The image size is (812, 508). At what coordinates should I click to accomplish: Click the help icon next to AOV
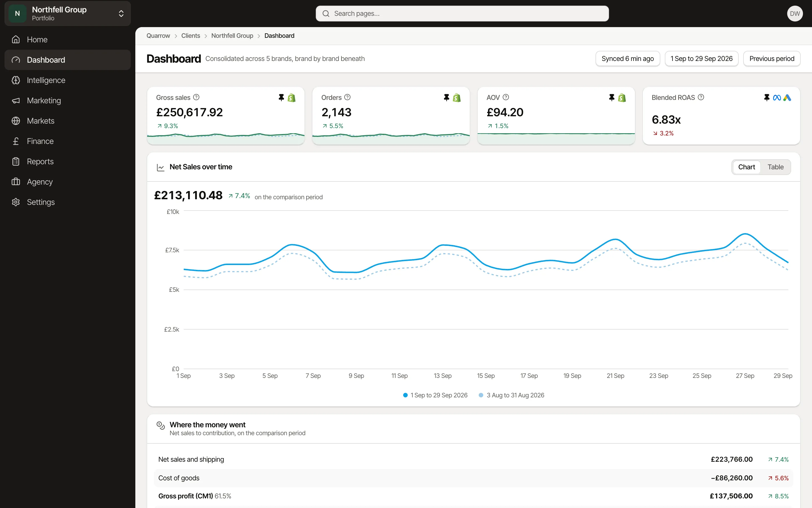click(x=506, y=97)
